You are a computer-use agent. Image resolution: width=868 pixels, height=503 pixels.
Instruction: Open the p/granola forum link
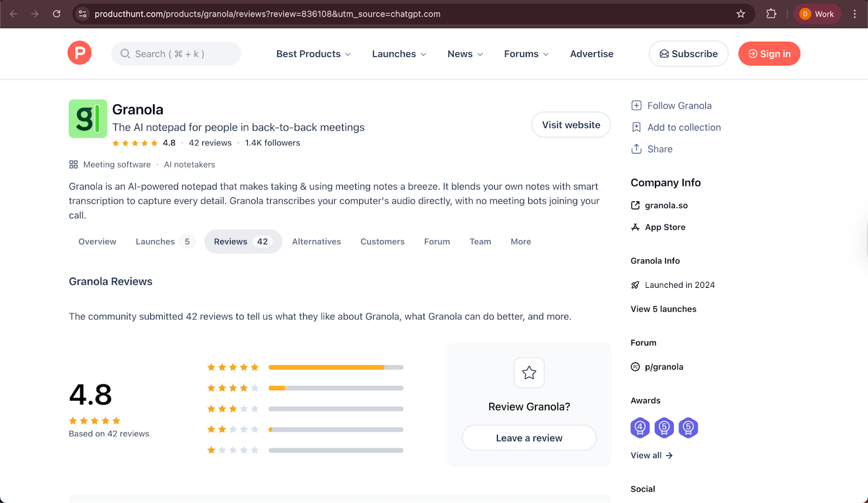[x=664, y=367]
